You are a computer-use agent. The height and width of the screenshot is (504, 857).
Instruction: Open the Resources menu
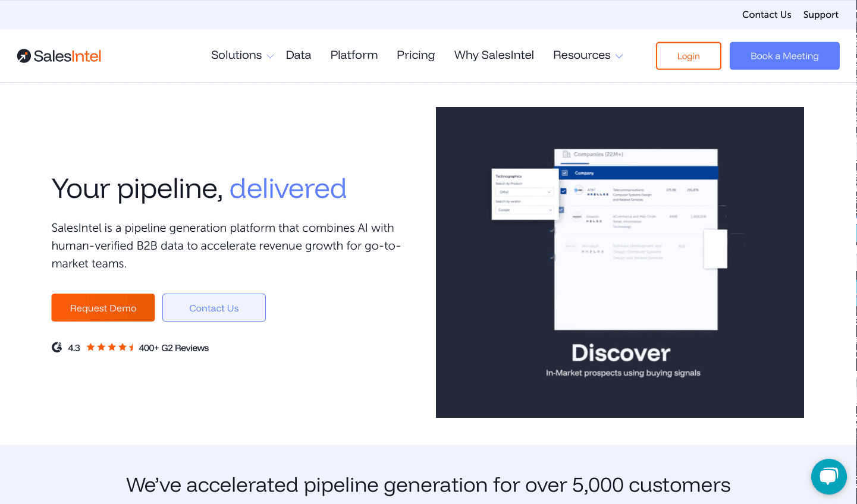click(582, 55)
